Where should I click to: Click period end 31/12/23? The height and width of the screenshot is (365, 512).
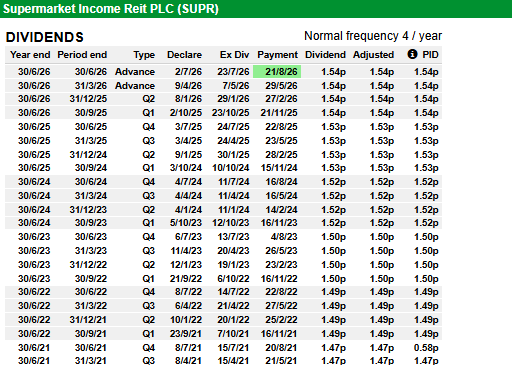pos(88,210)
